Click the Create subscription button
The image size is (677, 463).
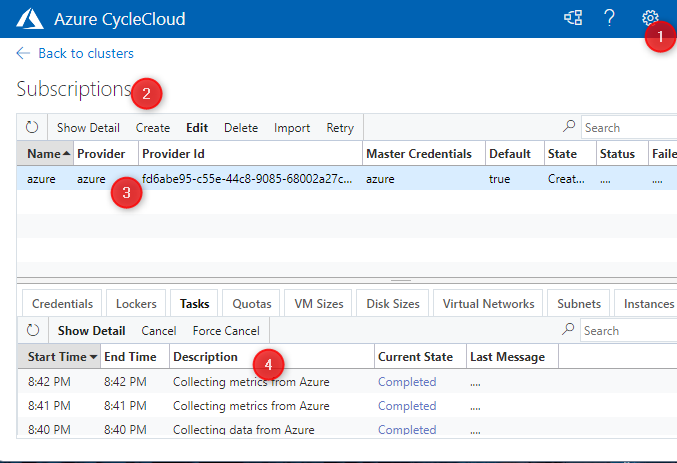click(153, 128)
